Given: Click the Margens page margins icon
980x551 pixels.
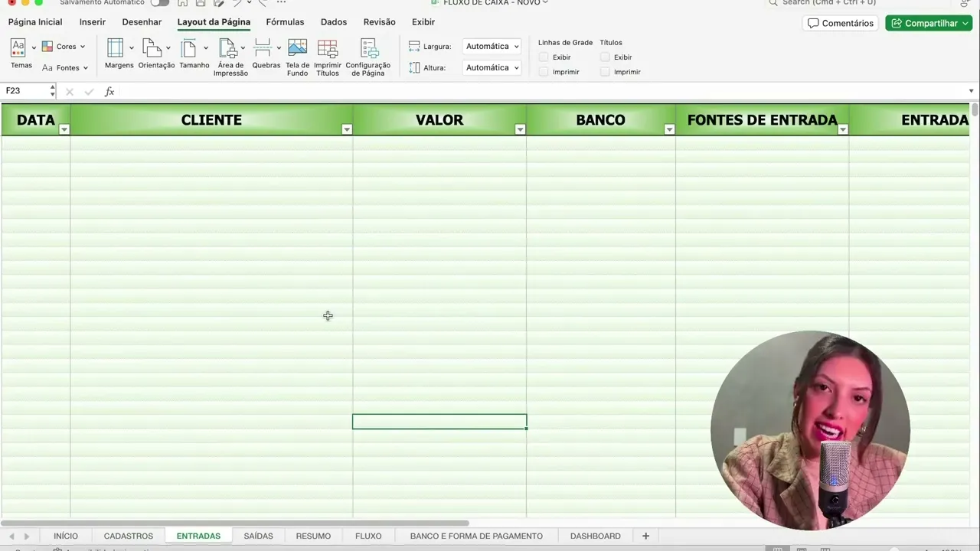Looking at the screenshot, I should (116, 48).
